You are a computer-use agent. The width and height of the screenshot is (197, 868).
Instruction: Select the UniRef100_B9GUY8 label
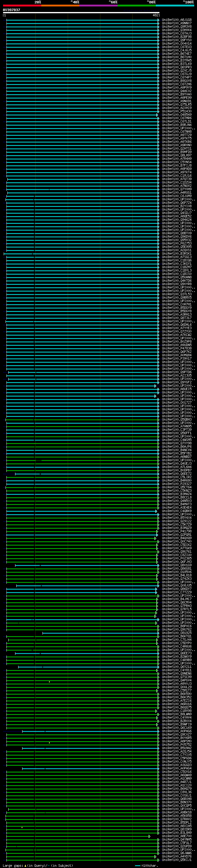pyautogui.click(x=177, y=81)
